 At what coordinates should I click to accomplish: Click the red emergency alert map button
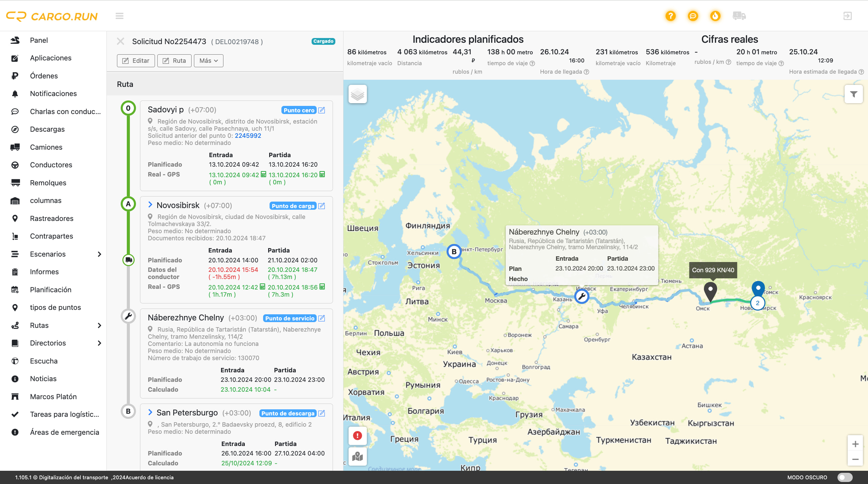pos(357,435)
